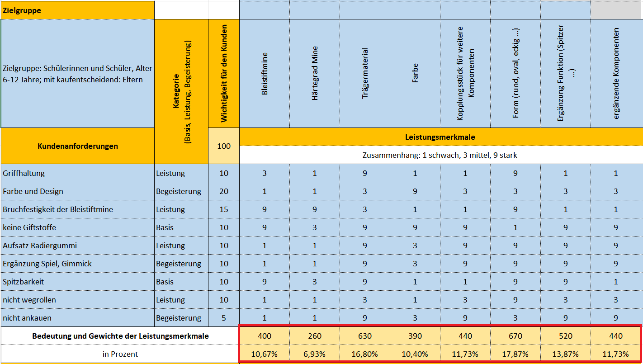Click the weight total '670'

[515, 336]
